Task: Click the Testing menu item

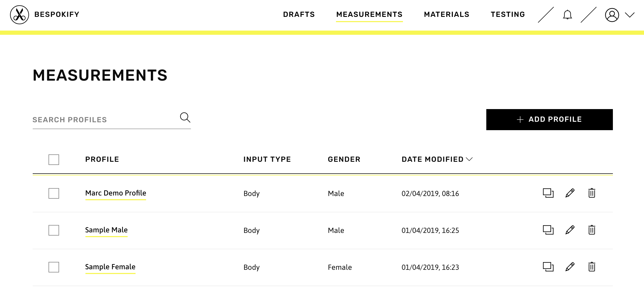Action: coord(508,14)
